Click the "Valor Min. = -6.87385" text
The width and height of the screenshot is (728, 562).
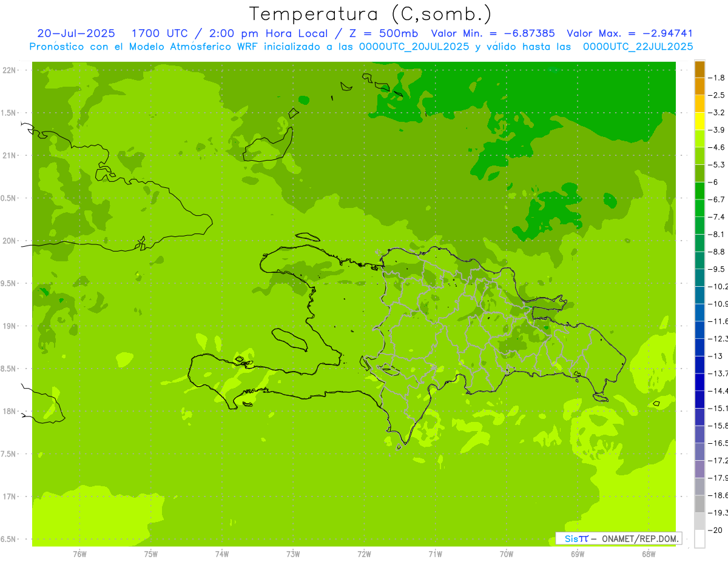click(x=493, y=33)
